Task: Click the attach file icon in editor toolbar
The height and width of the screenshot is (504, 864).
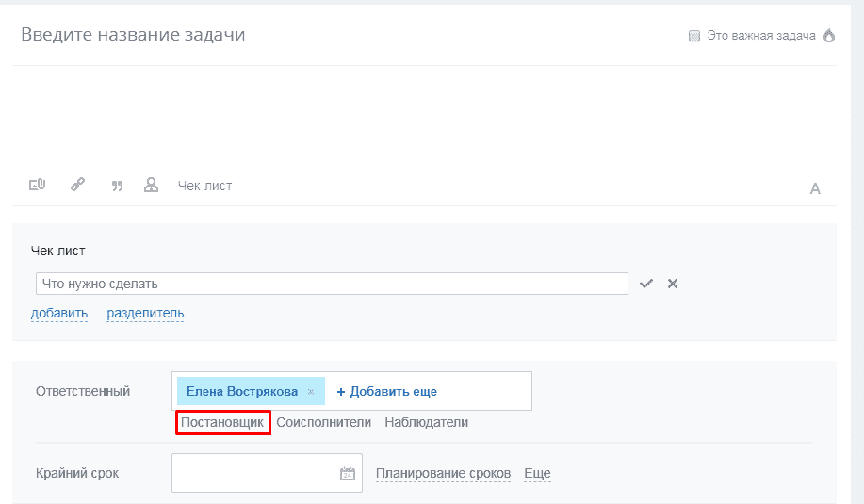Action: (x=38, y=186)
